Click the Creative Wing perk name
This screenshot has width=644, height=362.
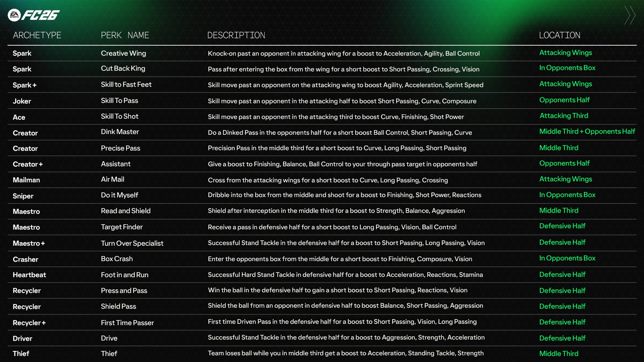123,53
